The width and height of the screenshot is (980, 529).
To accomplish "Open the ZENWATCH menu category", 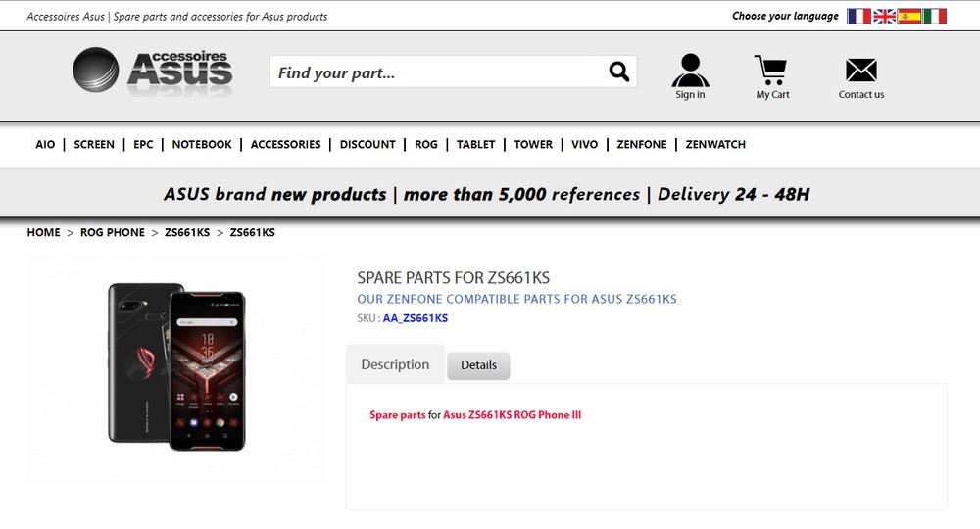I will 715,144.
